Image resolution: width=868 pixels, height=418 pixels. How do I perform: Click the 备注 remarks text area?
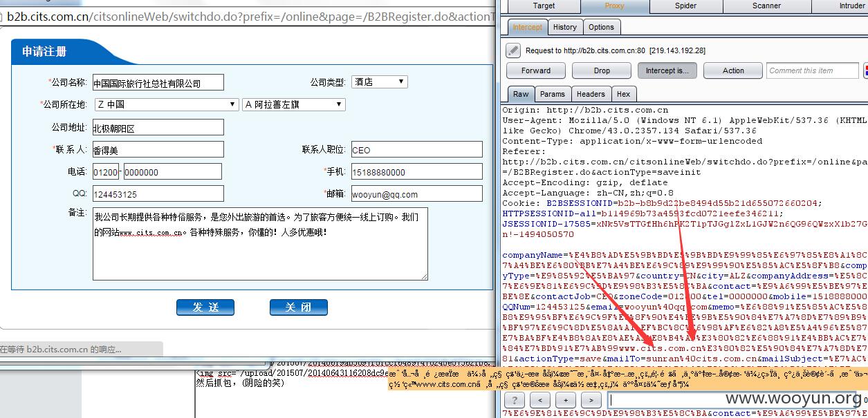[x=260, y=244]
